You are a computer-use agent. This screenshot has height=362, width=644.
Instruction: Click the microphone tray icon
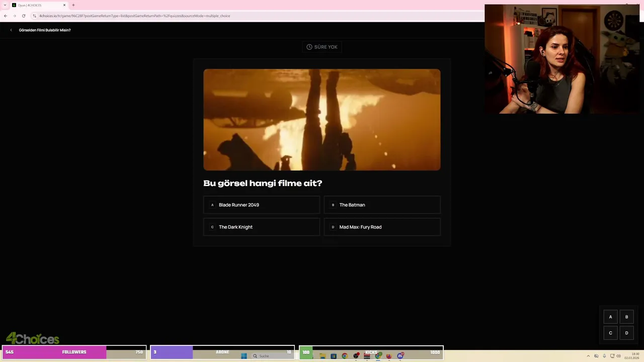[x=604, y=356]
